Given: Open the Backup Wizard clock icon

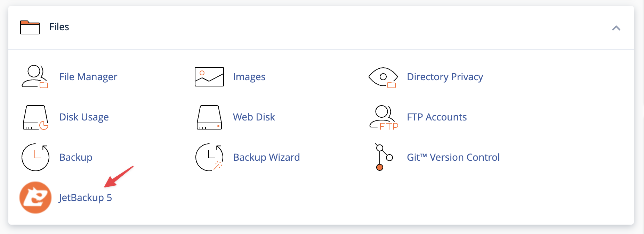Looking at the screenshot, I should (x=209, y=157).
